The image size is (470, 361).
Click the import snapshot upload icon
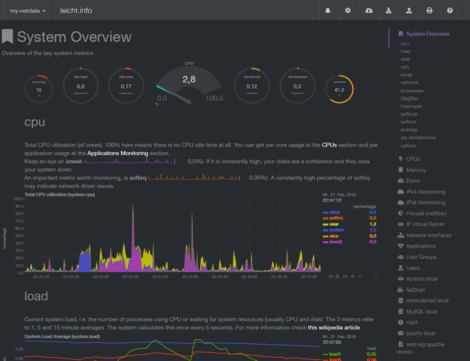coord(409,10)
